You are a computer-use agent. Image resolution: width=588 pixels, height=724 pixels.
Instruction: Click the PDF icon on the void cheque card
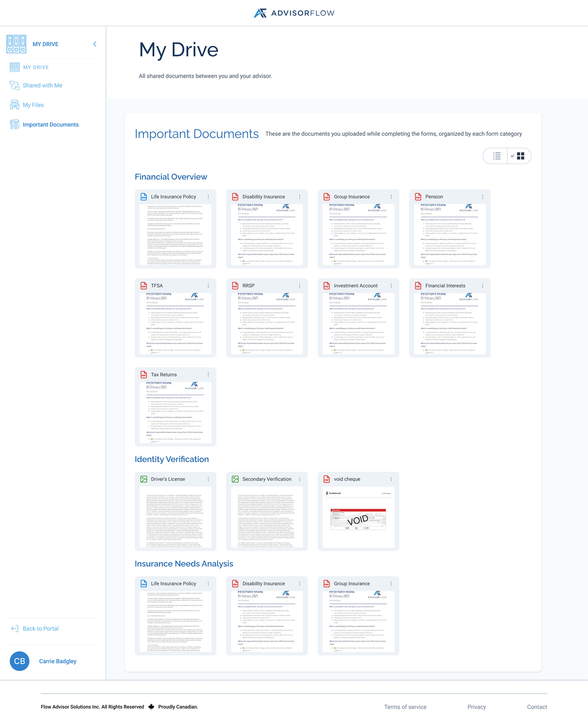pos(326,479)
